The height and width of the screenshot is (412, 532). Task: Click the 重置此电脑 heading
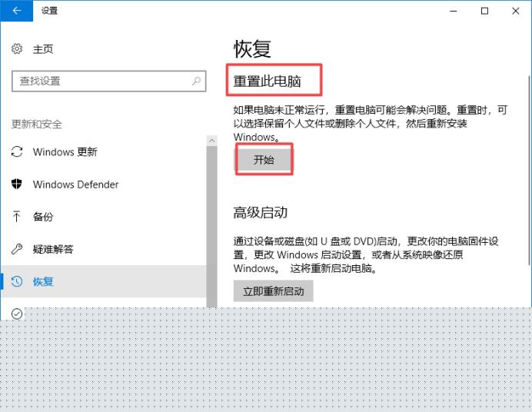267,81
